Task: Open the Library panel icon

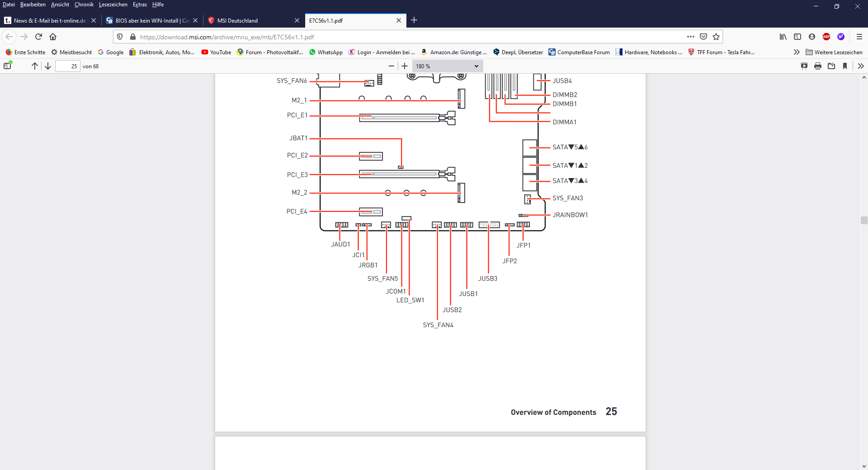Action: click(783, 37)
